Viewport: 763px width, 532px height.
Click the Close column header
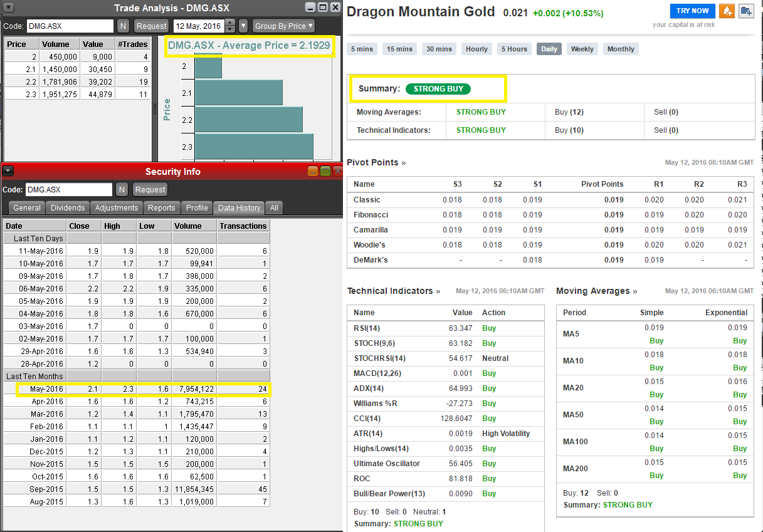click(84, 226)
